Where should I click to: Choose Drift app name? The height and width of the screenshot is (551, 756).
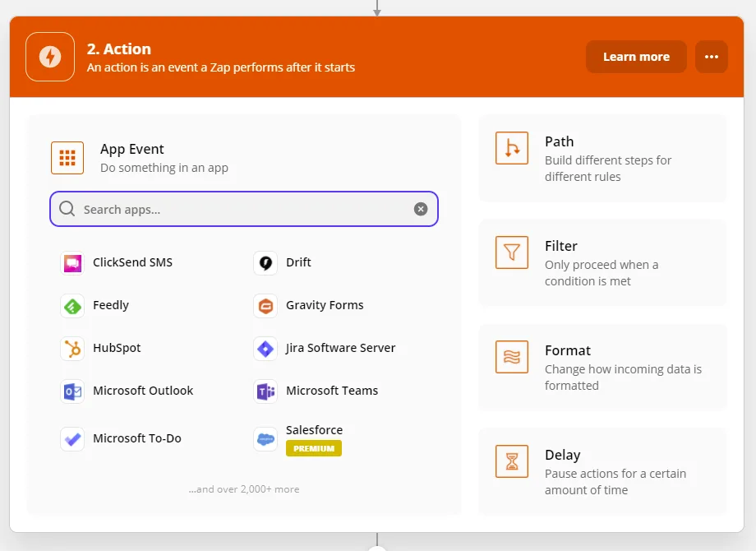tap(298, 262)
